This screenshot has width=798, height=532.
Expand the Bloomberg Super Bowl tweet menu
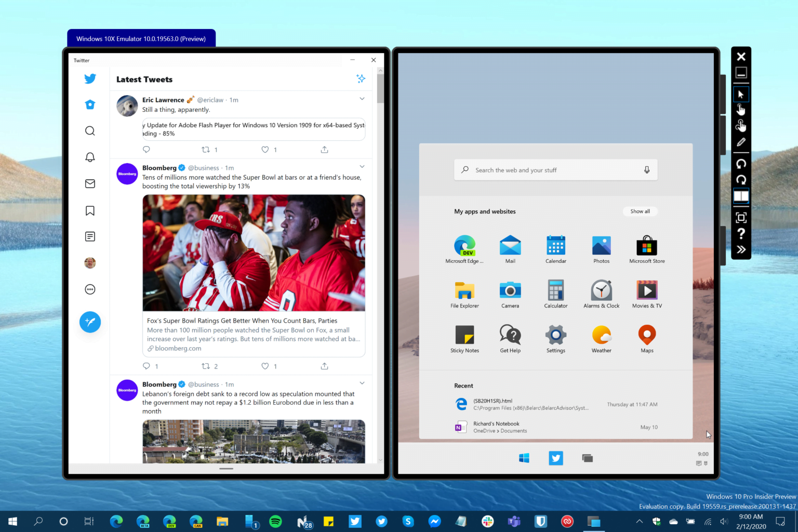click(362, 166)
